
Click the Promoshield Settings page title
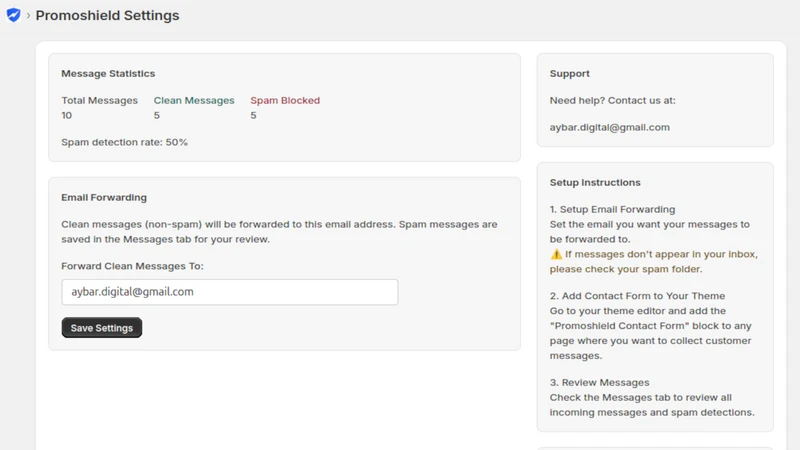(107, 16)
